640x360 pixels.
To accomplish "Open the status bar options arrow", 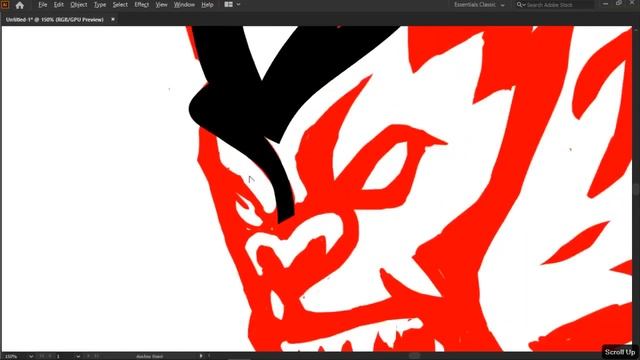I will (201, 356).
